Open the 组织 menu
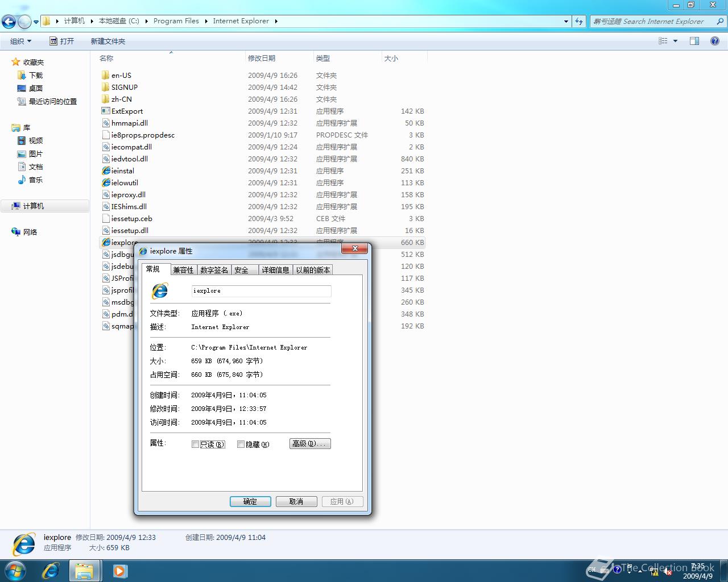 [x=21, y=41]
